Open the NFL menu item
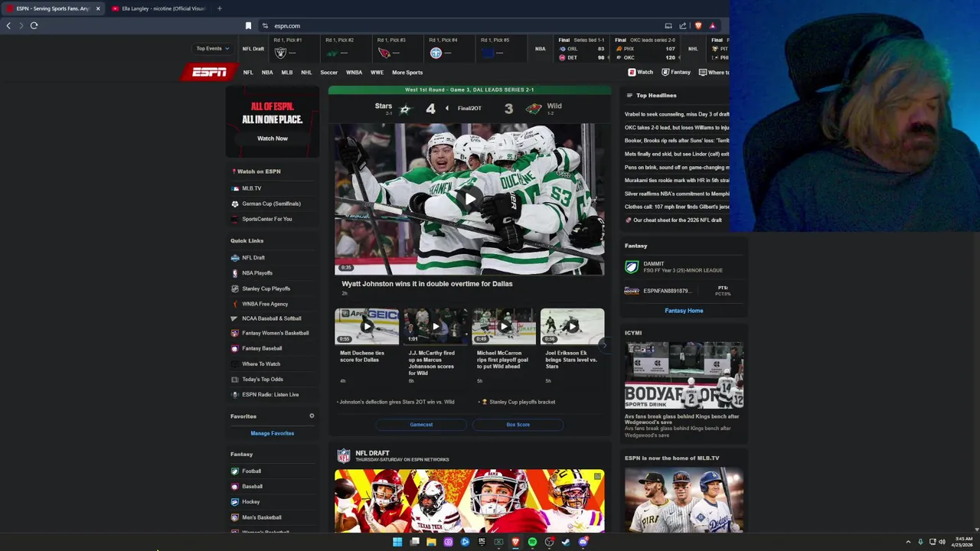This screenshot has width=980, height=551. 248,73
